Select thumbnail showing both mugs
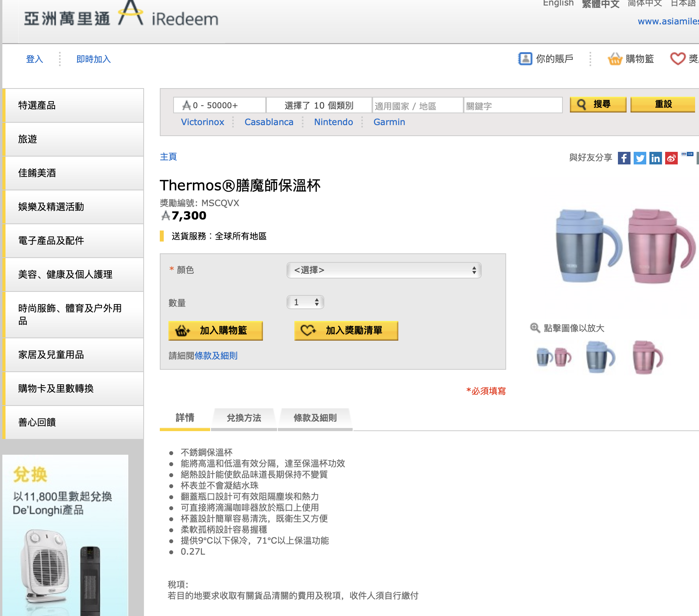 [554, 357]
